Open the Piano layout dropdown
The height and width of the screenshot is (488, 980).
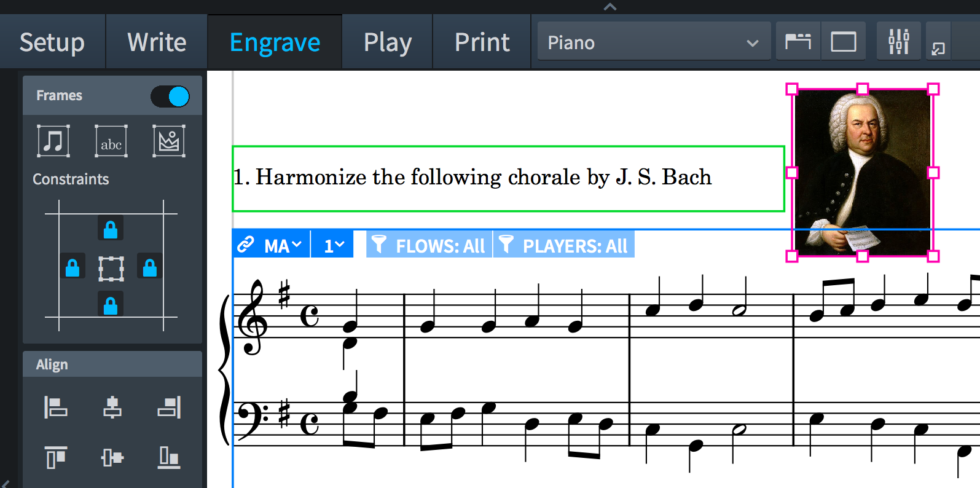click(x=653, y=42)
